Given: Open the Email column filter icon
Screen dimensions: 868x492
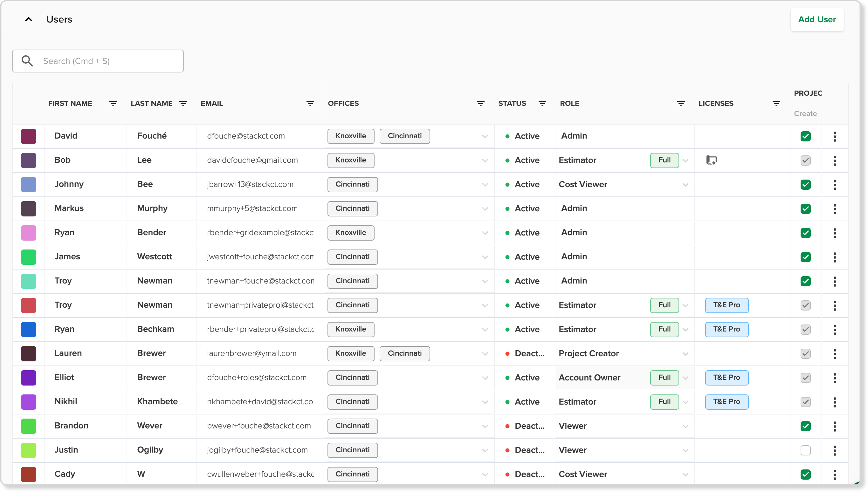Looking at the screenshot, I should click(310, 103).
